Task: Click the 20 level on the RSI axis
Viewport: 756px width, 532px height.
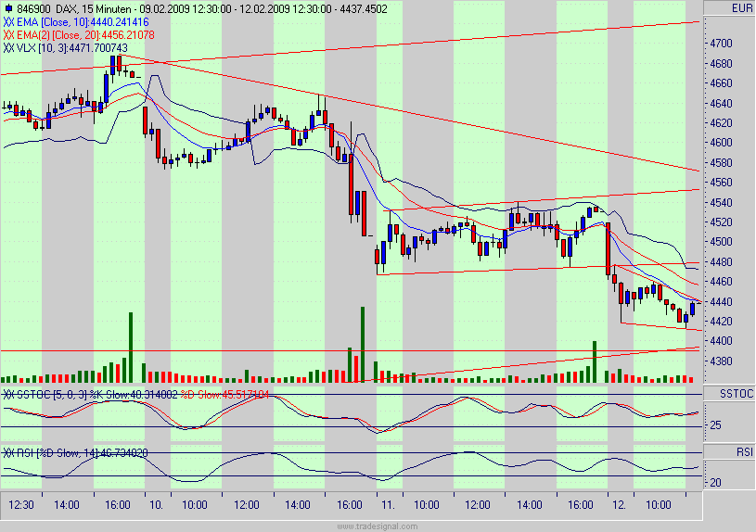Action: tap(715, 482)
